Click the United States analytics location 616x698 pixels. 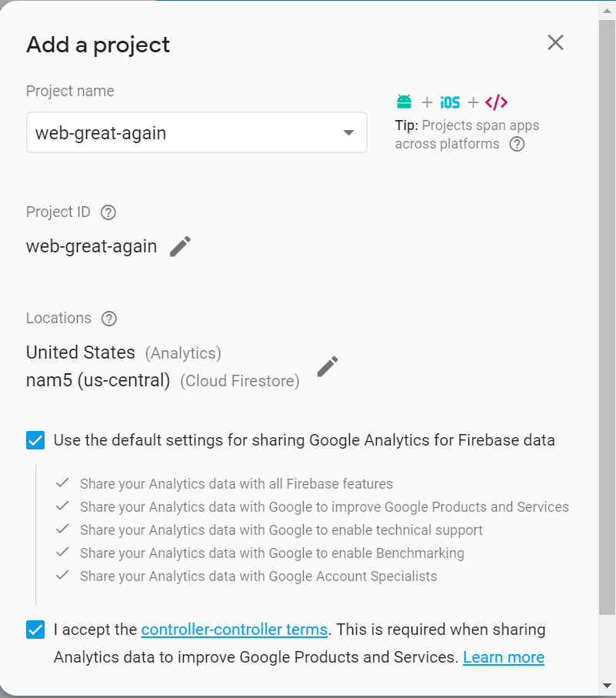tap(81, 352)
